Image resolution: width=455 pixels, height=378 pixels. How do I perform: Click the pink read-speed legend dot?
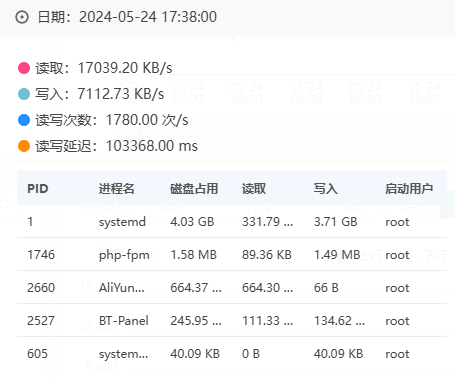click(24, 68)
